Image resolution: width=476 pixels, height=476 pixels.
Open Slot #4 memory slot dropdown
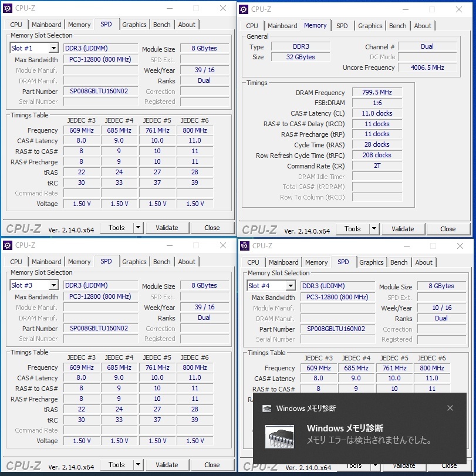pos(291,286)
